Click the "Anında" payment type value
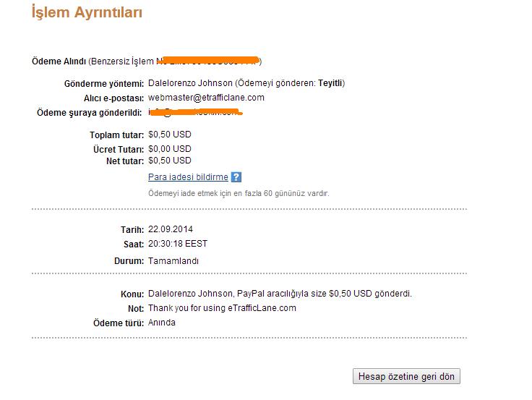 162,323
